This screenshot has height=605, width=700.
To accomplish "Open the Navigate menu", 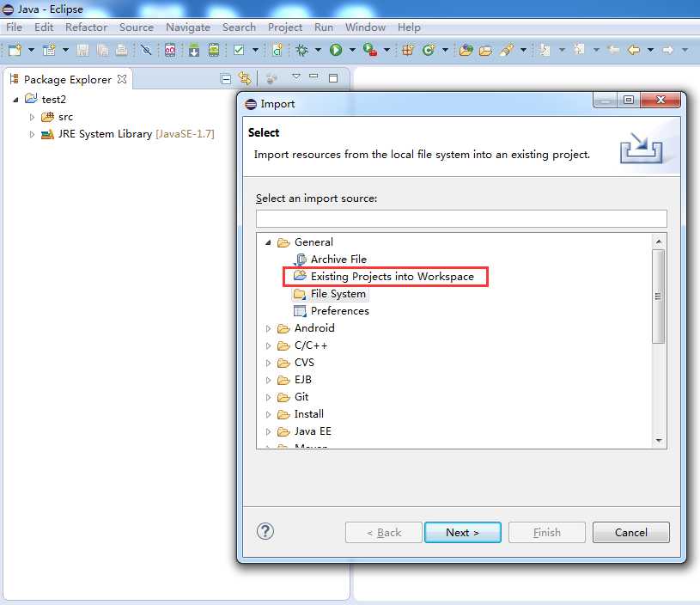I will (x=188, y=27).
